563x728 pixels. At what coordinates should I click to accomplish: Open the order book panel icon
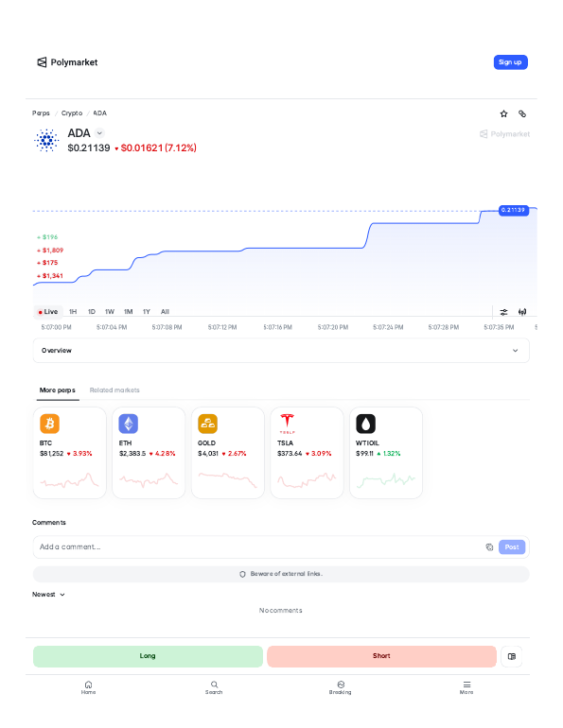(512, 656)
